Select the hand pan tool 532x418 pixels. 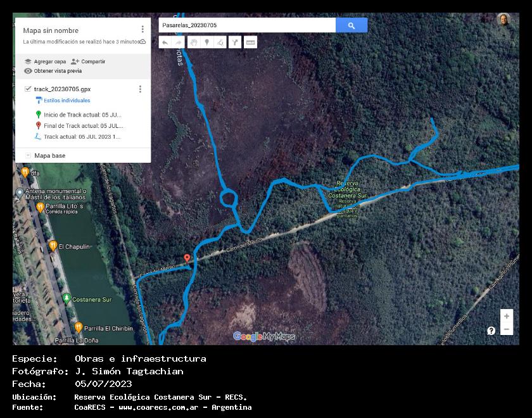(x=193, y=42)
